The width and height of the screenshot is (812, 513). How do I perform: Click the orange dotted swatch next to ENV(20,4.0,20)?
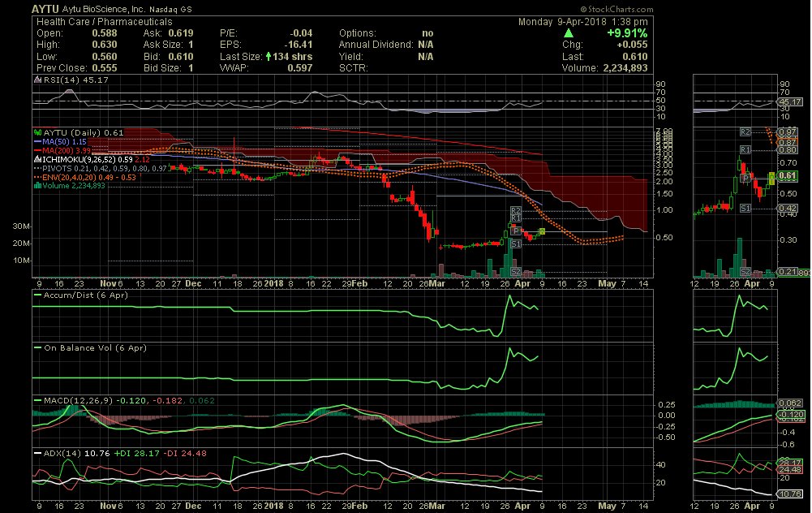[38, 177]
